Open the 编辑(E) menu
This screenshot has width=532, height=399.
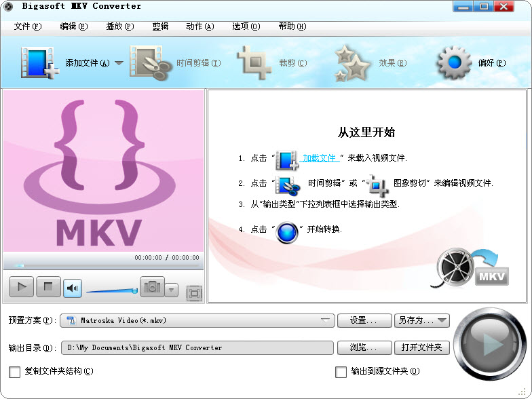click(x=73, y=26)
